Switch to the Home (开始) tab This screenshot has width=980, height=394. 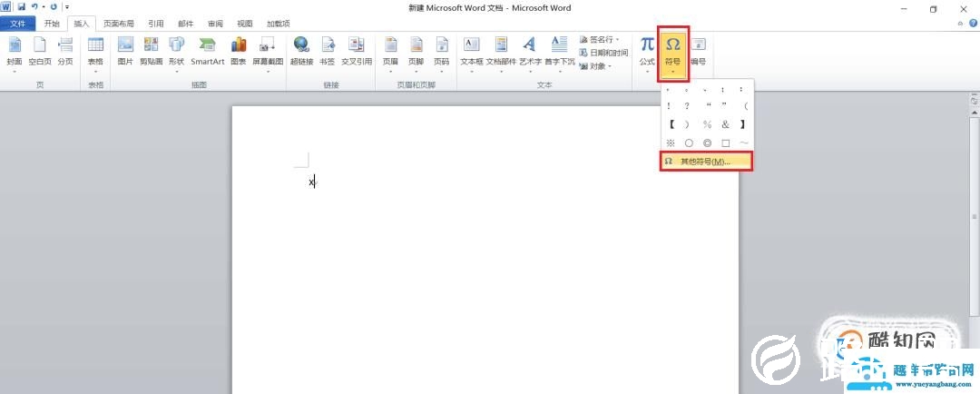pos(52,24)
